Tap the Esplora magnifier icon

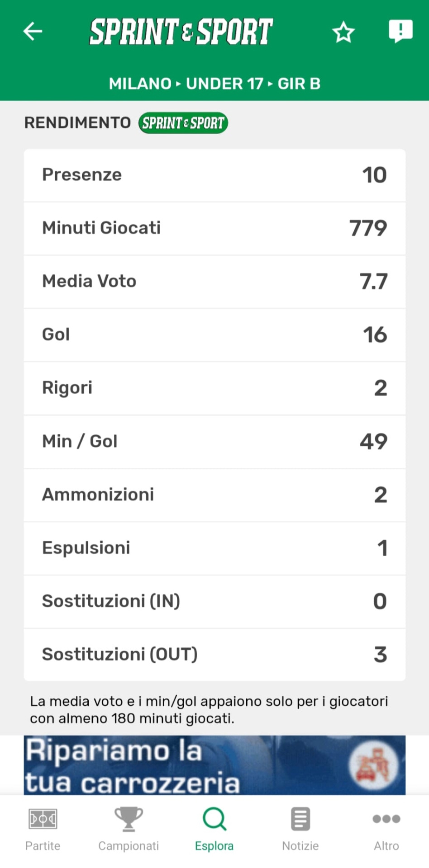(214, 819)
